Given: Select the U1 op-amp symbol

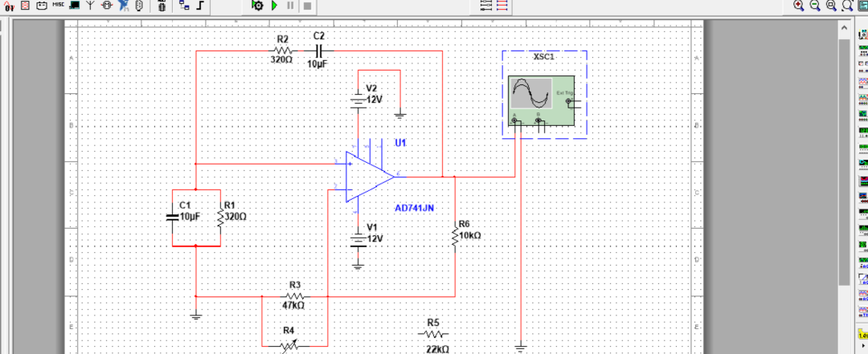Looking at the screenshot, I should pyautogui.click(x=369, y=177).
